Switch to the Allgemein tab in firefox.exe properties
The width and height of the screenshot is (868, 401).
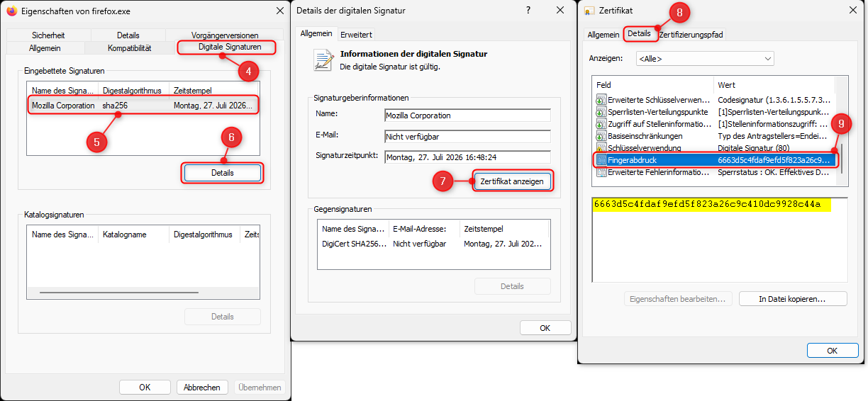click(45, 48)
